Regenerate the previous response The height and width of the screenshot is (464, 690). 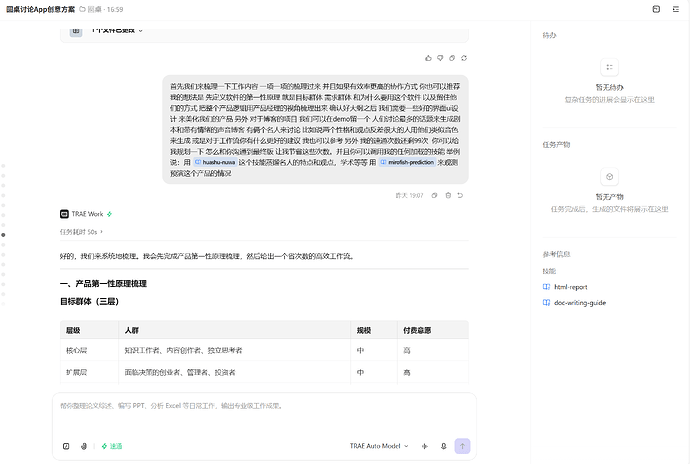pyautogui.click(x=464, y=58)
